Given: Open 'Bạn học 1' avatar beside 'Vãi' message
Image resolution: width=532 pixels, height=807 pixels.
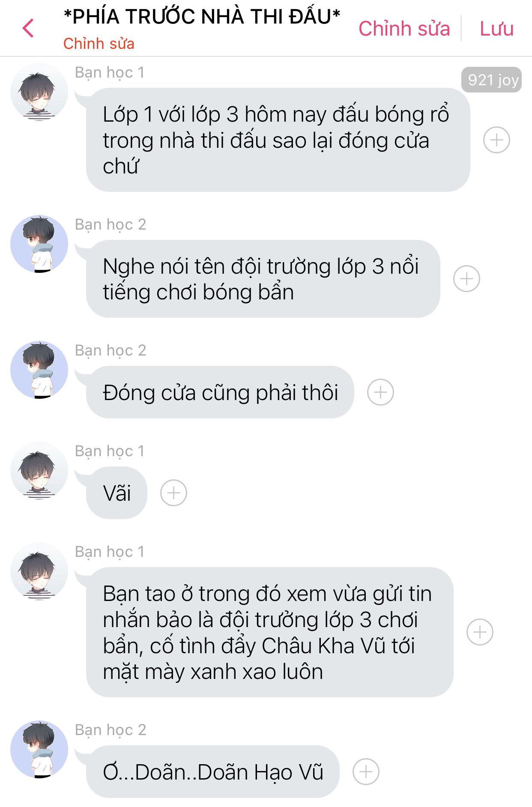Looking at the screenshot, I should point(39,471).
